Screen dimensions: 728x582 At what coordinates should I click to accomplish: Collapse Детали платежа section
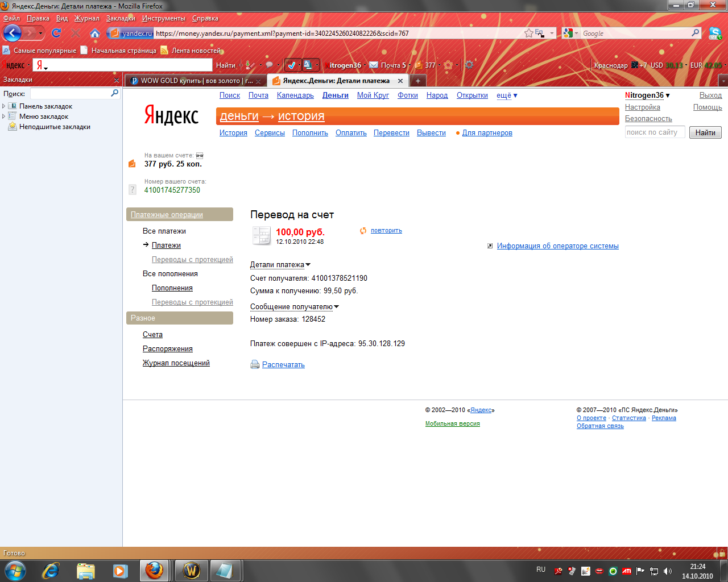280,264
